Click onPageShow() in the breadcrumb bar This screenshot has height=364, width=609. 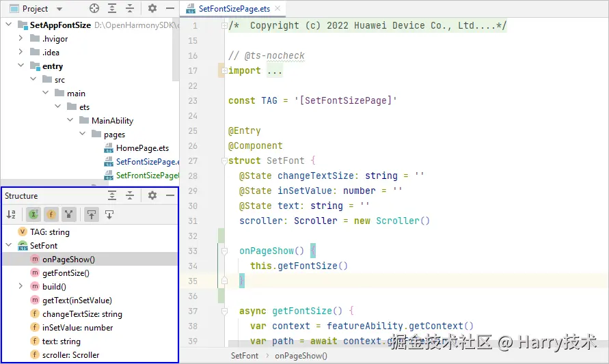tap(301, 355)
